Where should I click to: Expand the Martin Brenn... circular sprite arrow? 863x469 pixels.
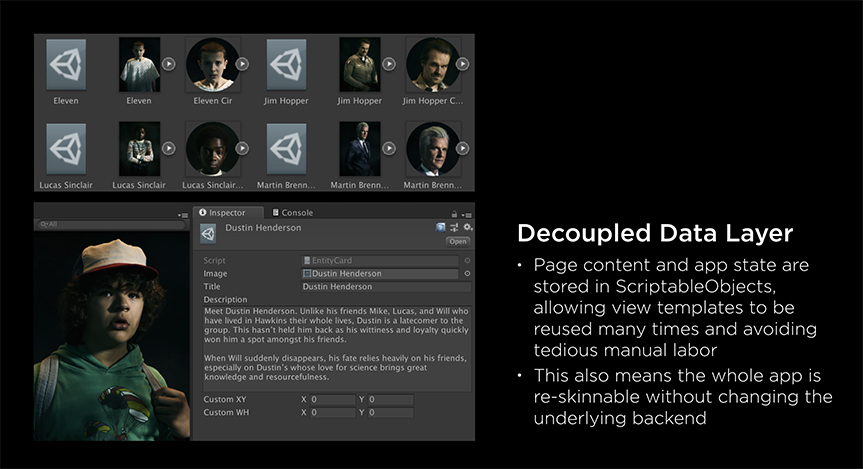click(462, 148)
